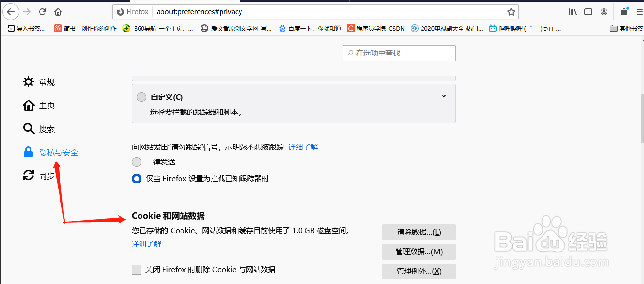644x284 pixels.
Task: Bookmark this page with the star icon
Action: 511,12
